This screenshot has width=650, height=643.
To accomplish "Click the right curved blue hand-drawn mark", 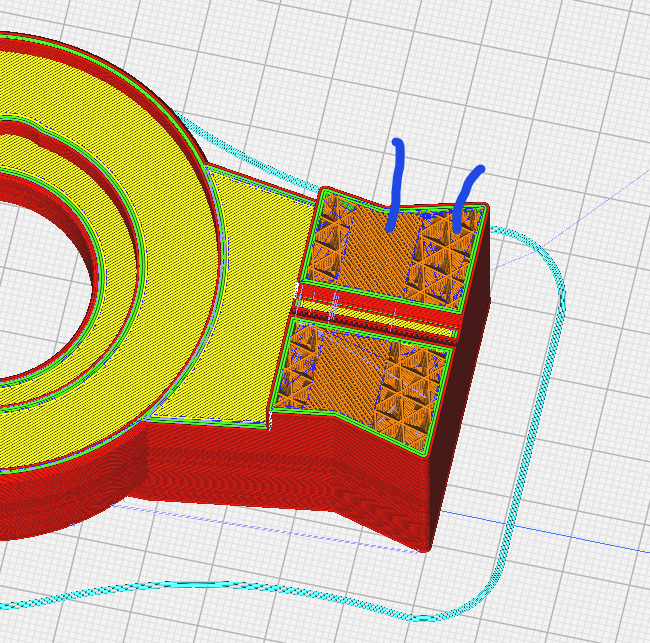I will pos(464,195).
